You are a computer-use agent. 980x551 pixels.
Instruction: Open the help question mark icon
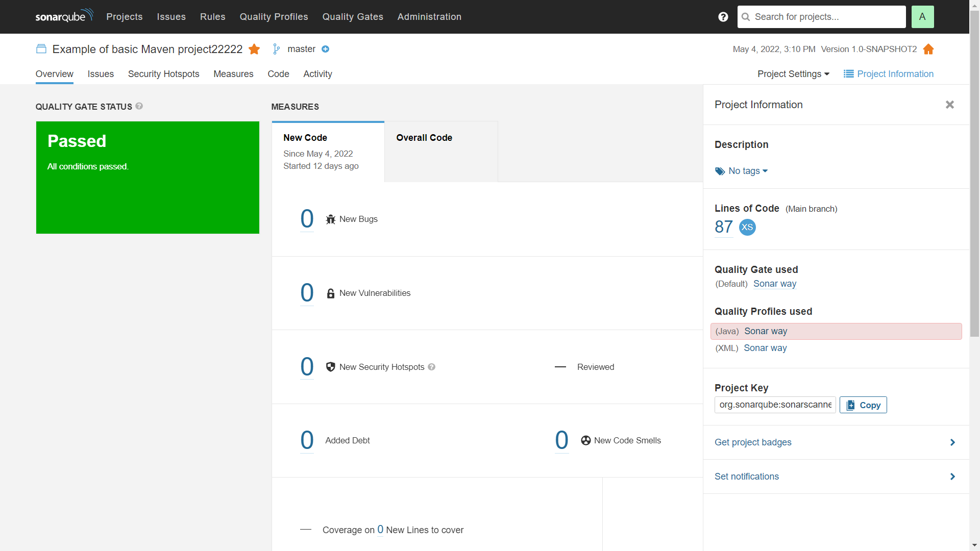723,17
